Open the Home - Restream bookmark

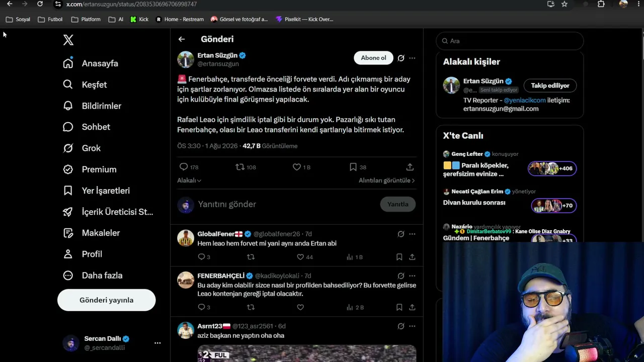tap(180, 19)
